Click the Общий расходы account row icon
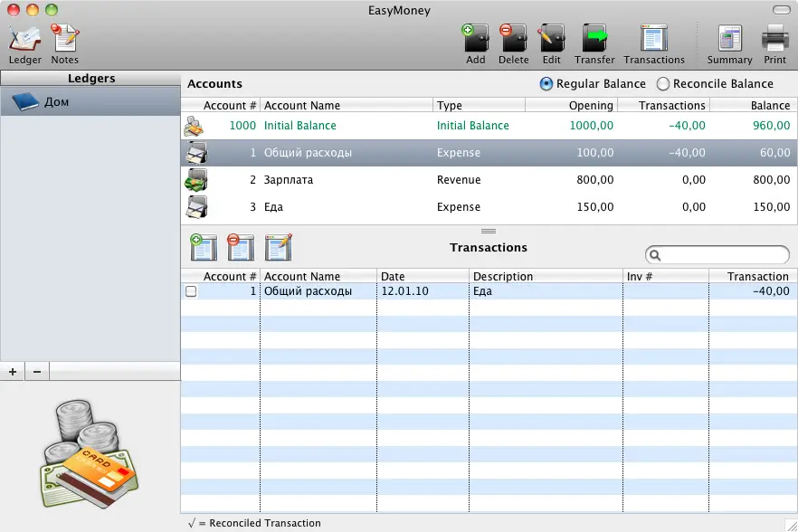The image size is (798, 532). click(x=196, y=153)
